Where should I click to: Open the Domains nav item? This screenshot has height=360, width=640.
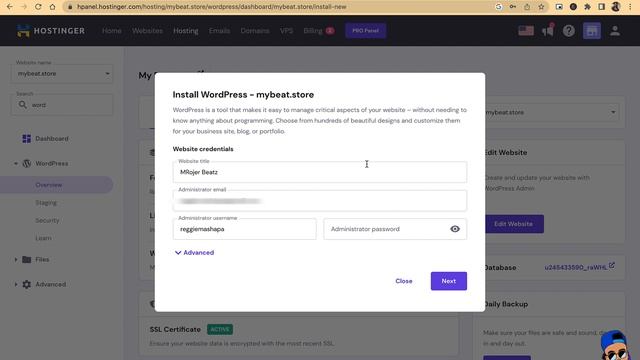(255, 31)
